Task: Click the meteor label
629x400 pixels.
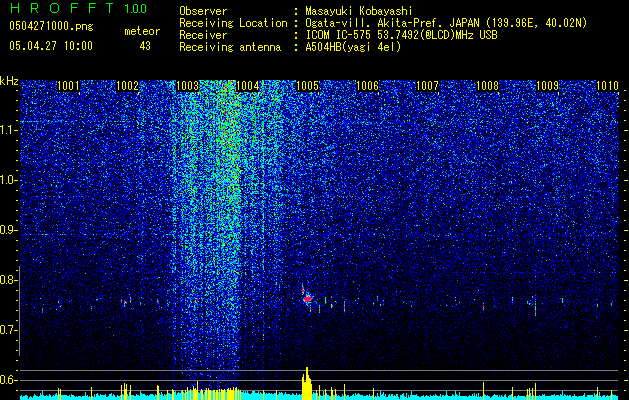Action: tap(142, 31)
